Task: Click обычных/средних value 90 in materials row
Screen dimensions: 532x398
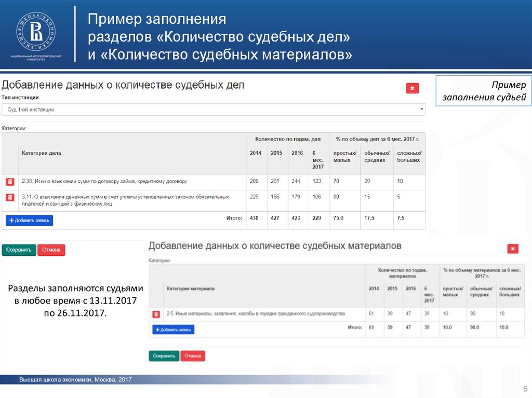Action: coord(474,313)
